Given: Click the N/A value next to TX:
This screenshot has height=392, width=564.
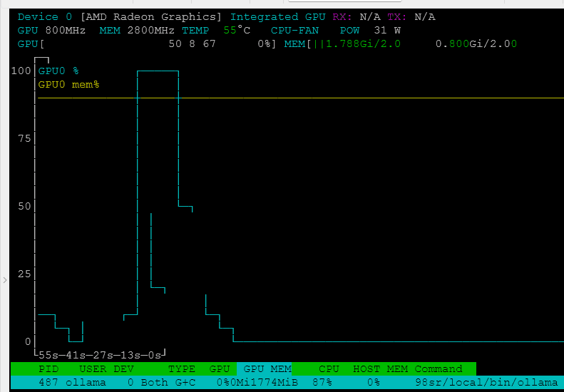Looking at the screenshot, I should [425, 17].
